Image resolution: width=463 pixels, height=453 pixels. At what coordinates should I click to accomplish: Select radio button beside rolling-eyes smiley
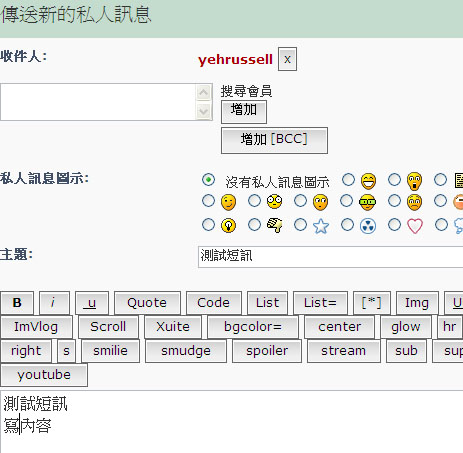pos(300,201)
